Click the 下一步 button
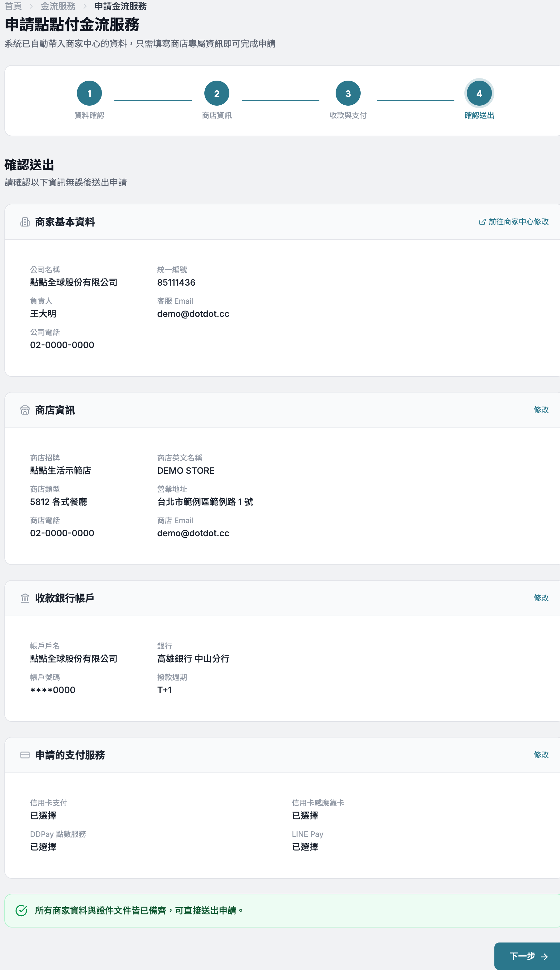560x970 pixels. (527, 956)
